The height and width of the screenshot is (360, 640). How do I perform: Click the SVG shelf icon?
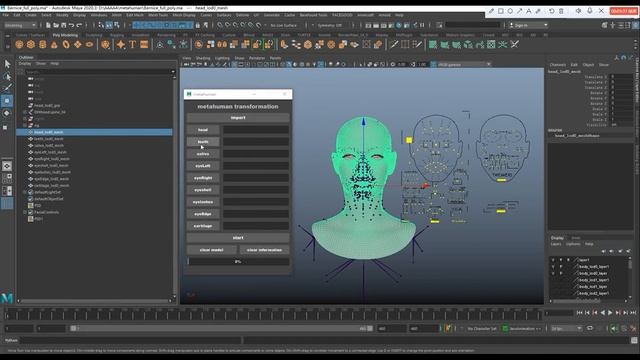(144, 44)
